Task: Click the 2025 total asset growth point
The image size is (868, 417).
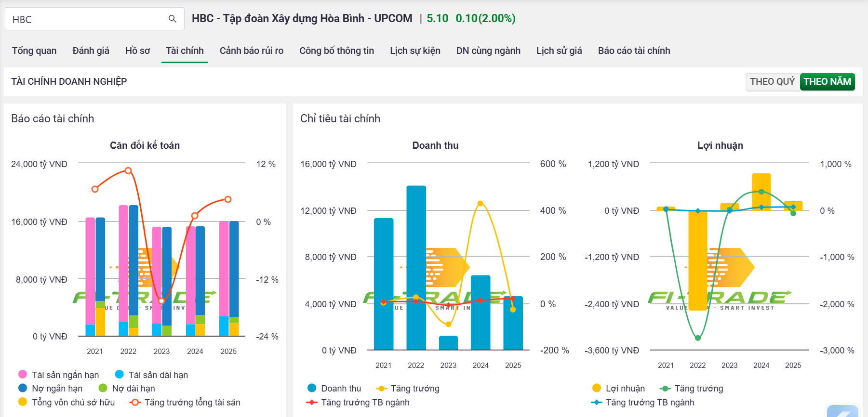Action: pos(228,199)
